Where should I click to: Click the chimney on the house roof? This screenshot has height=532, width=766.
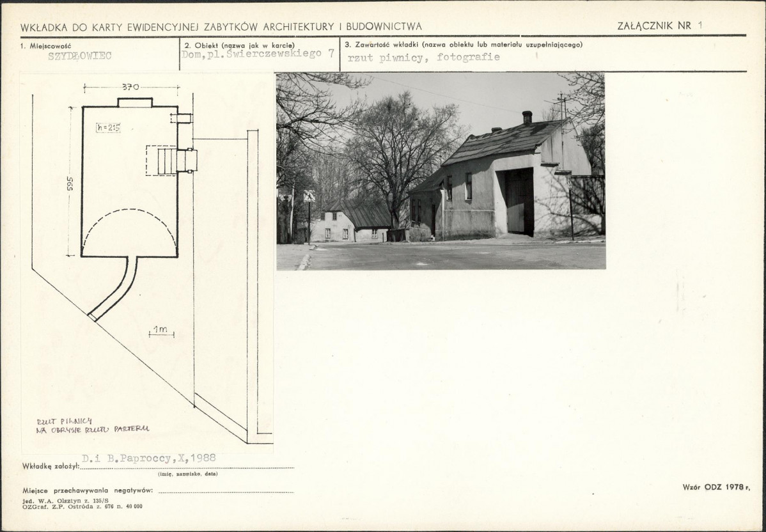527,117
